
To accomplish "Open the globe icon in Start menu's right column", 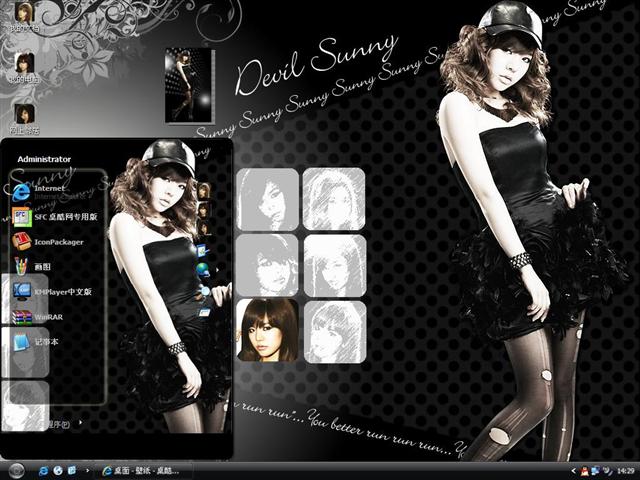I will pos(203,270).
